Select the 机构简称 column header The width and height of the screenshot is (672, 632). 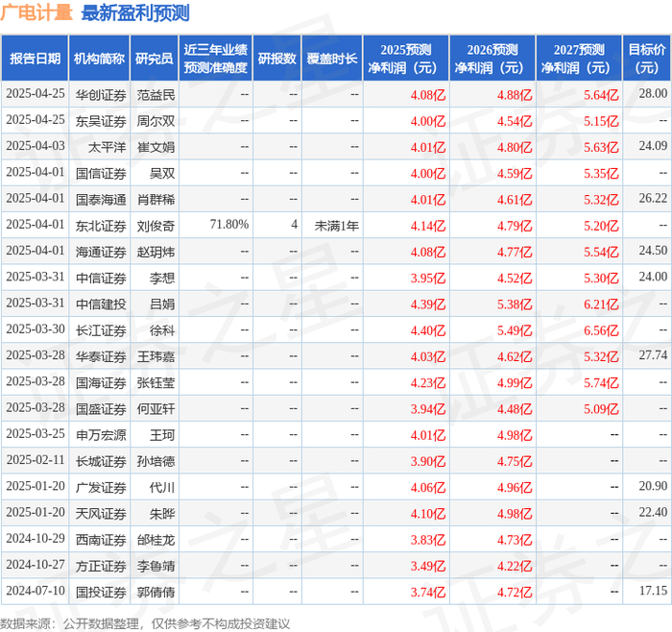[x=99, y=59]
